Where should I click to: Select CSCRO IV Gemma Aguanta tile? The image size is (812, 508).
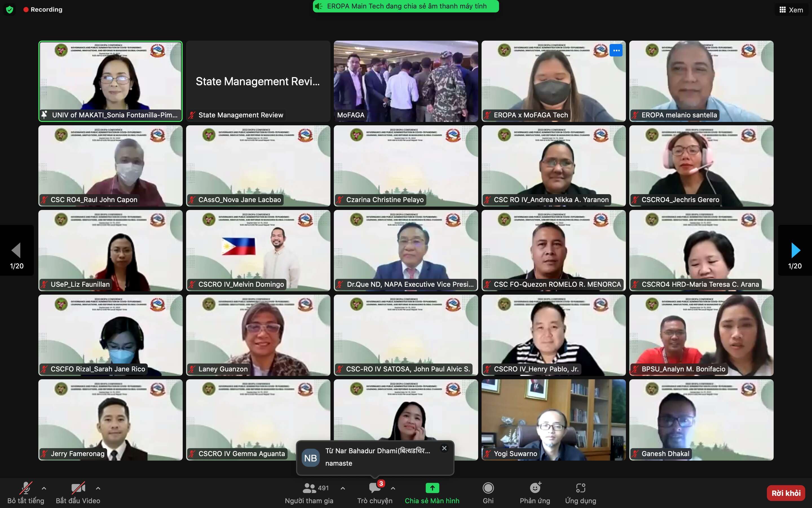coord(258,420)
